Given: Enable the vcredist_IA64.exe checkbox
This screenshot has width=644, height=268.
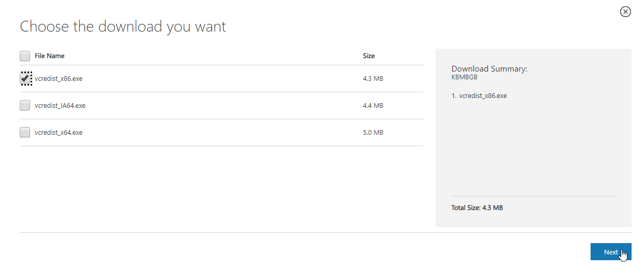Looking at the screenshot, I should coord(25,105).
